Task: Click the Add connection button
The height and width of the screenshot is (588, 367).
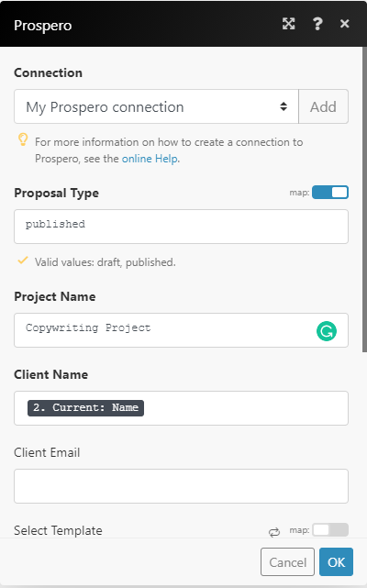Action: 324,106
